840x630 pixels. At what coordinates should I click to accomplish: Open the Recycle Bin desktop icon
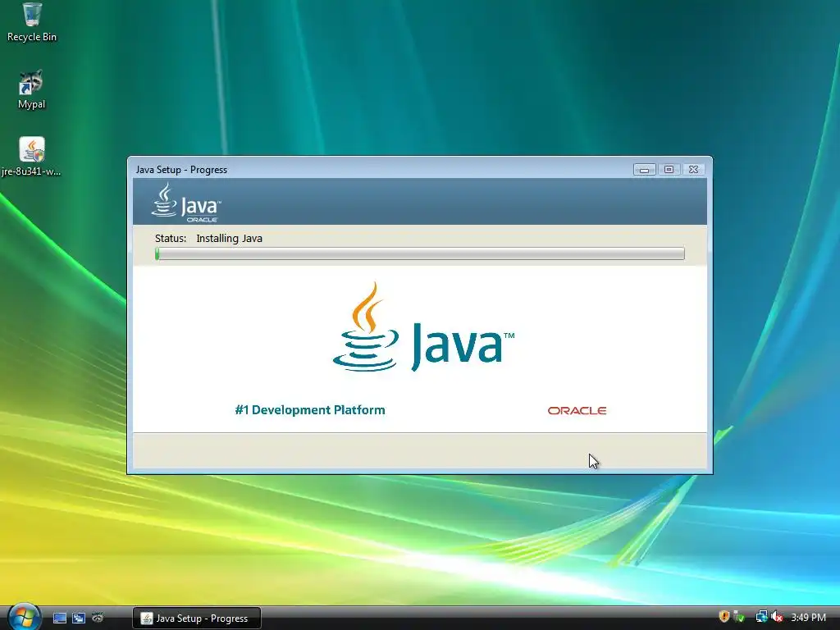pos(32,22)
